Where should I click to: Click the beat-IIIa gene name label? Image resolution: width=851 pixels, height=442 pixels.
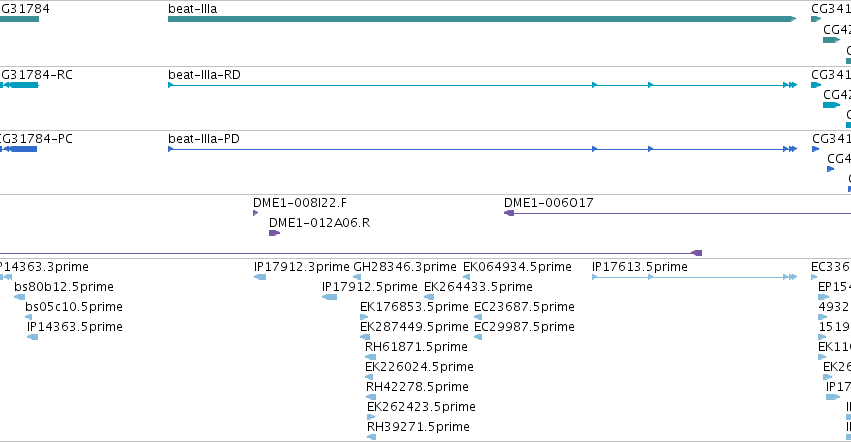pyautogui.click(x=193, y=9)
